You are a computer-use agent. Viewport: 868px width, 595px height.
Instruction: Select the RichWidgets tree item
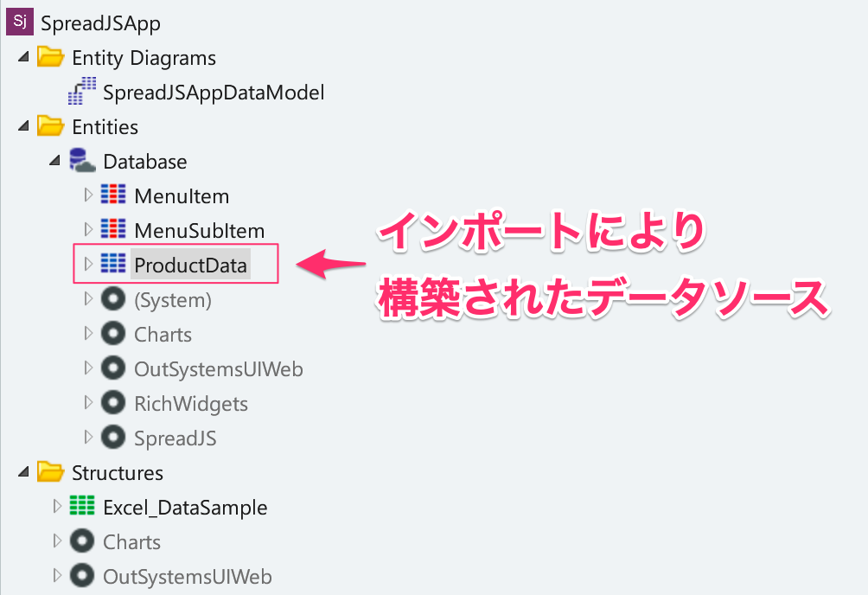coord(191,404)
